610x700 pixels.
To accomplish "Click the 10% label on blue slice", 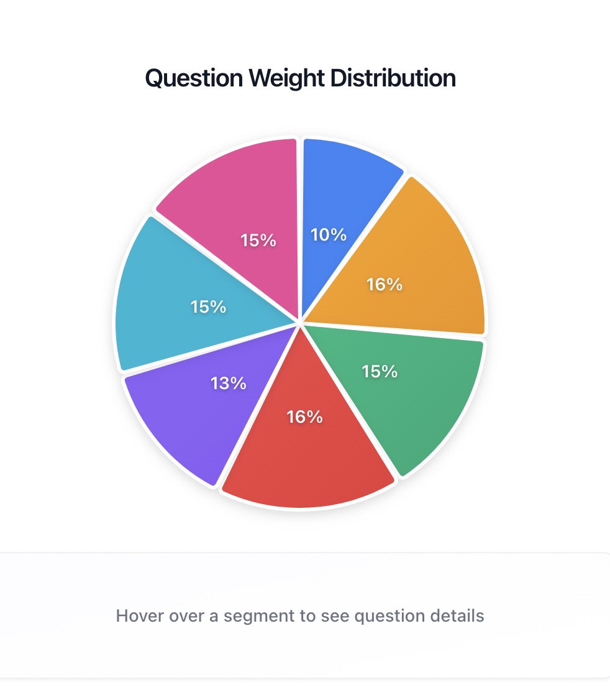I will (x=329, y=234).
